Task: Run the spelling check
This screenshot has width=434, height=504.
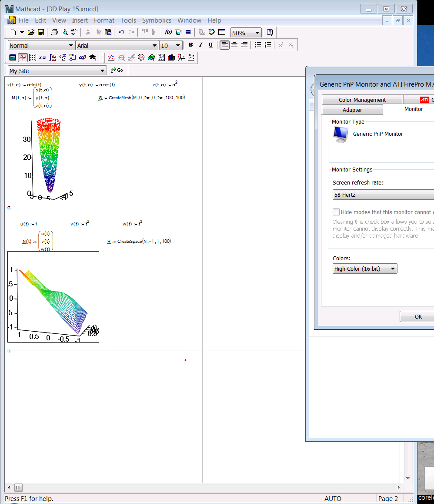Action: click(x=74, y=33)
